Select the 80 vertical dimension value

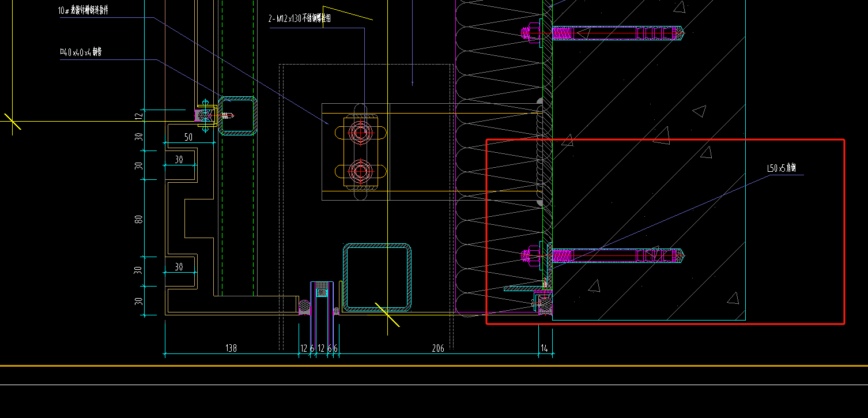pyautogui.click(x=138, y=219)
